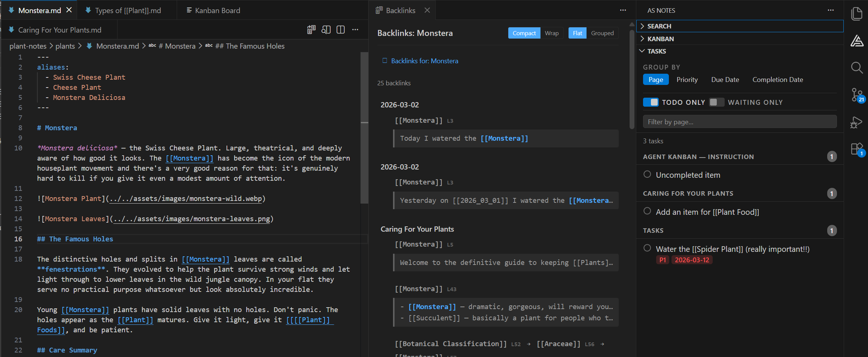Click the Run and Debug icon

[x=858, y=122]
